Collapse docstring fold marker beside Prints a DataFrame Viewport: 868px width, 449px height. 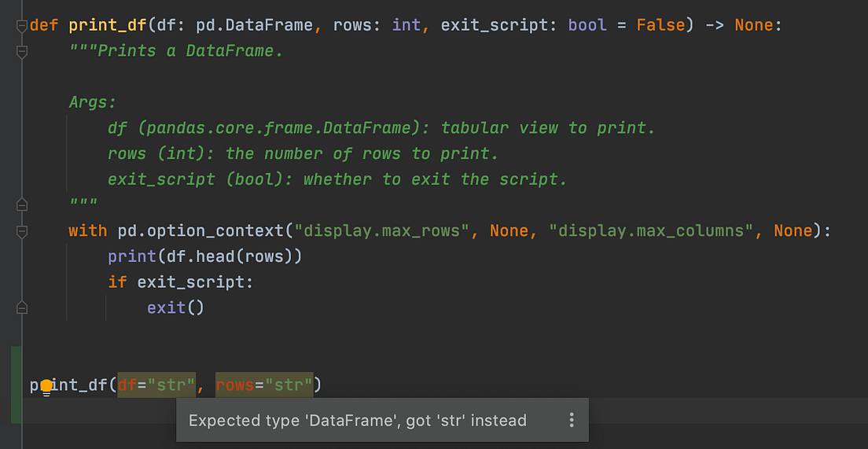coord(22,52)
